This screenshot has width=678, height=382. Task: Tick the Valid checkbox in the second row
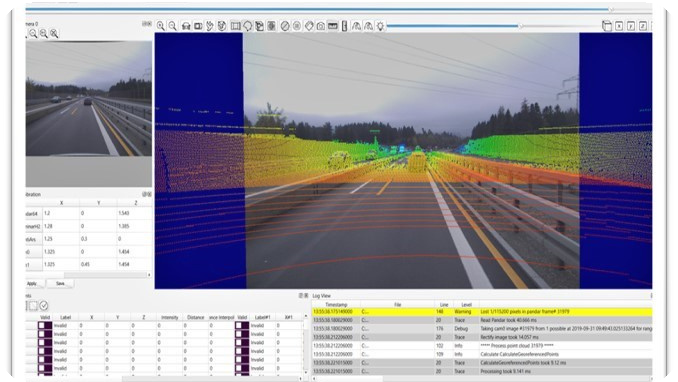tap(42, 334)
